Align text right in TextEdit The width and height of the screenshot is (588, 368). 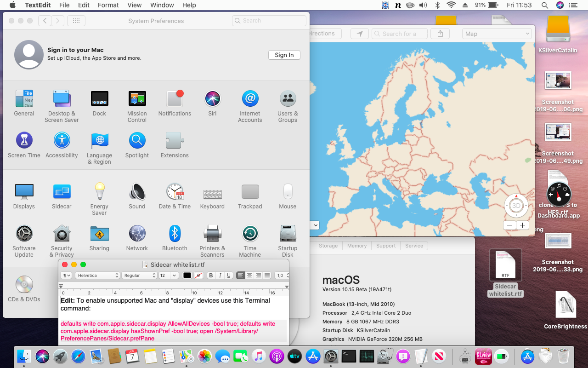tap(258, 276)
